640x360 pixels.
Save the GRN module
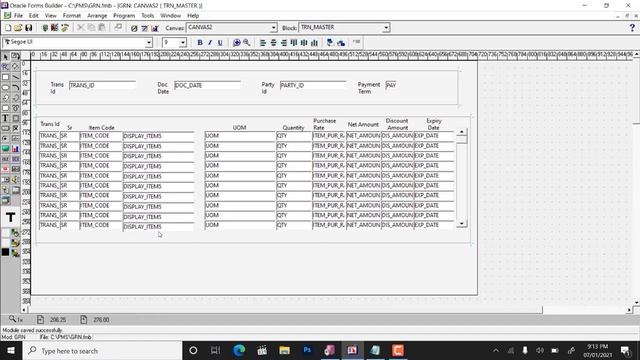pos(29,28)
